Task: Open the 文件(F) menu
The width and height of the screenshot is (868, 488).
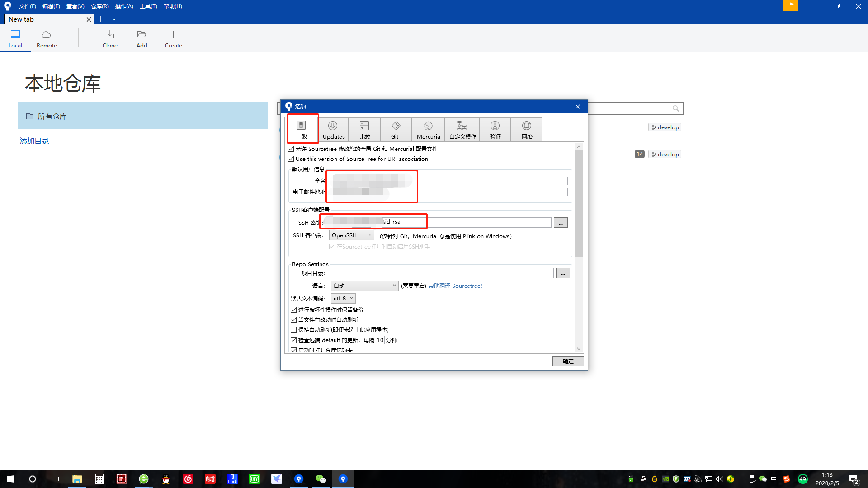Action: click(x=27, y=6)
